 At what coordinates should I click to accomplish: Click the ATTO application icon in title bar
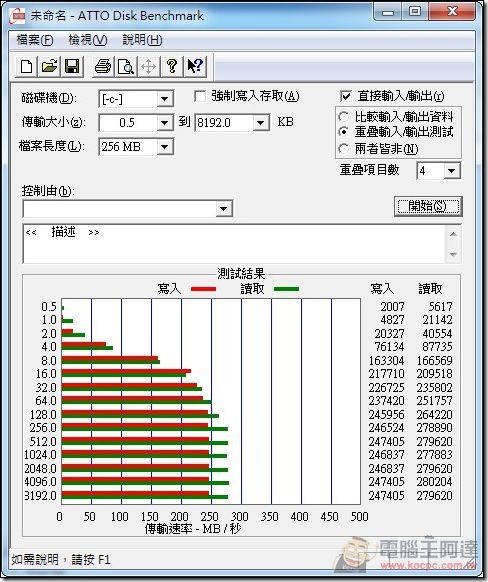[x=17, y=16]
